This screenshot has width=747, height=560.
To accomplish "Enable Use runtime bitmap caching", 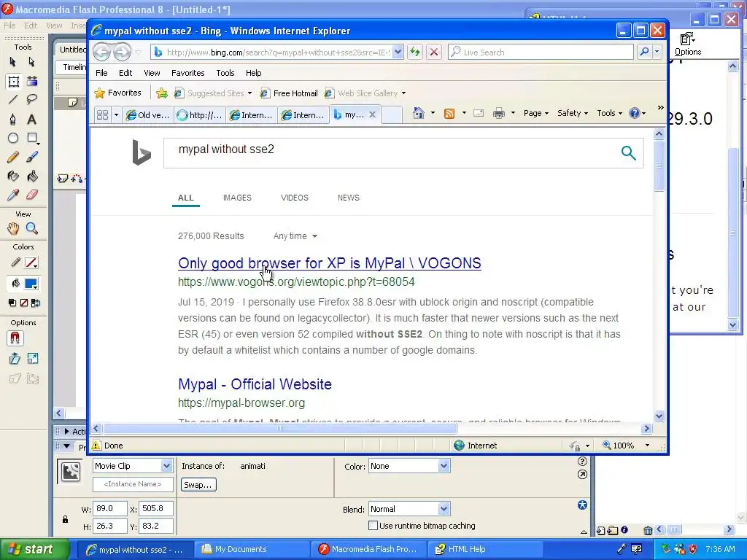I will click(x=373, y=525).
